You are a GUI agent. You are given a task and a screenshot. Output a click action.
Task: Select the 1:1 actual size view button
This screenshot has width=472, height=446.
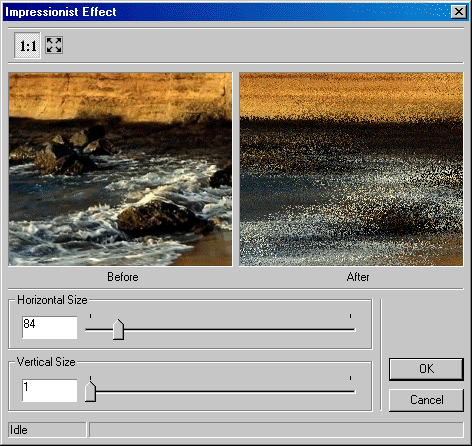click(27, 45)
